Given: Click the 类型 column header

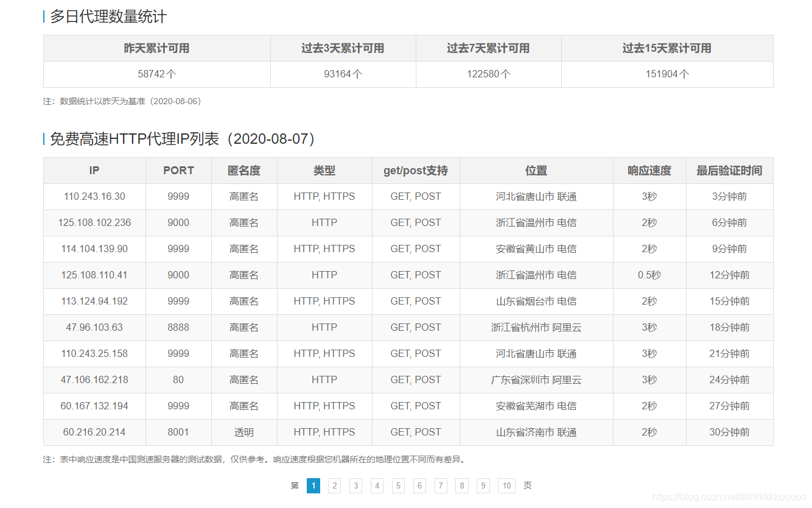Looking at the screenshot, I should (324, 171).
